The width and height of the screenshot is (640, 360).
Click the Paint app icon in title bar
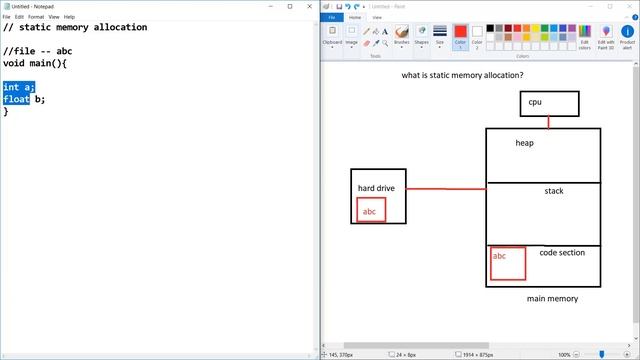[x=326, y=7]
